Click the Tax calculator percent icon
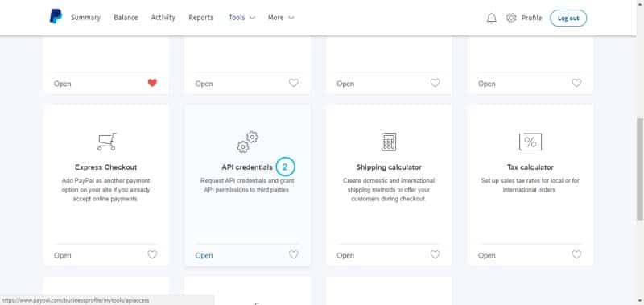Screen dimensions: 644x305 530,142
